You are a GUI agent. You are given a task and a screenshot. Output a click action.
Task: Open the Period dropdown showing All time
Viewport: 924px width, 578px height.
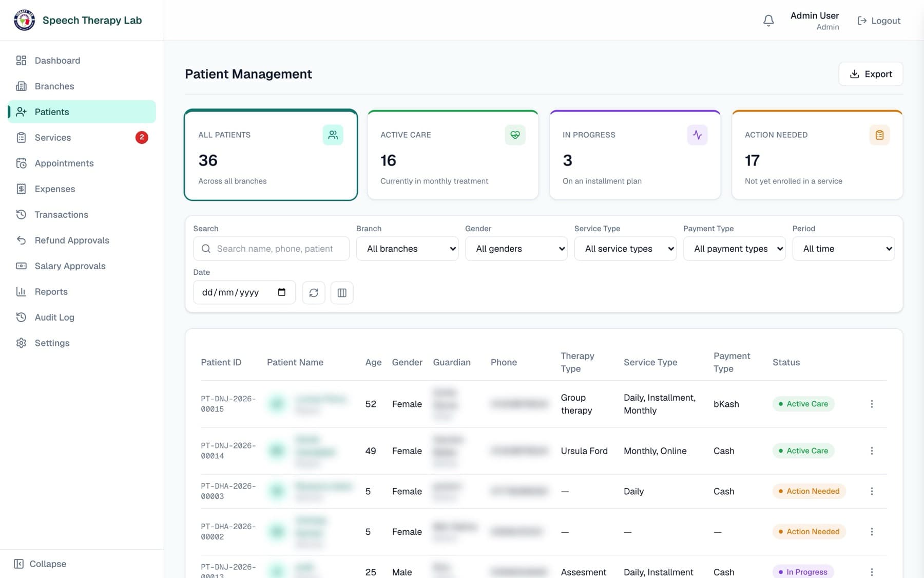(843, 249)
